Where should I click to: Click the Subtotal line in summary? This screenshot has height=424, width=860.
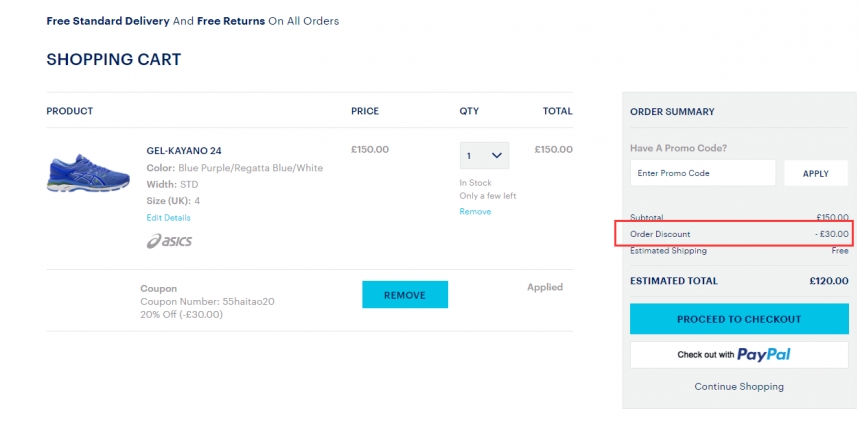739,217
